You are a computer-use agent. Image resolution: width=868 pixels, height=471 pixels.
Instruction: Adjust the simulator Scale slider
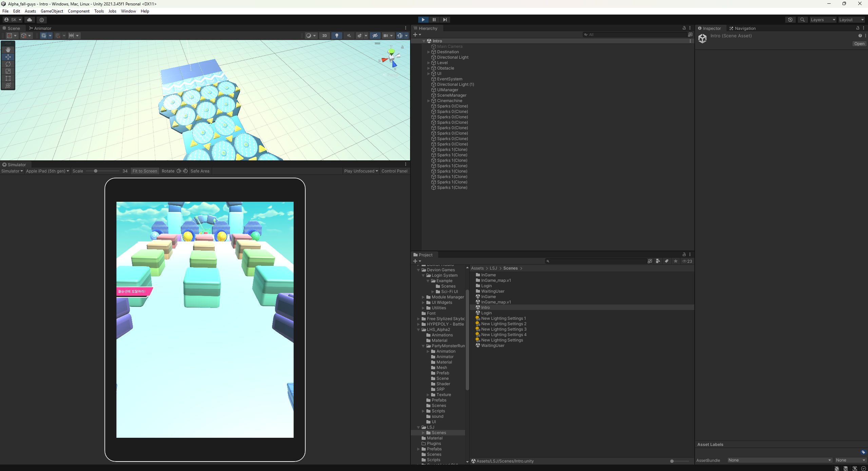click(x=96, y=171)
